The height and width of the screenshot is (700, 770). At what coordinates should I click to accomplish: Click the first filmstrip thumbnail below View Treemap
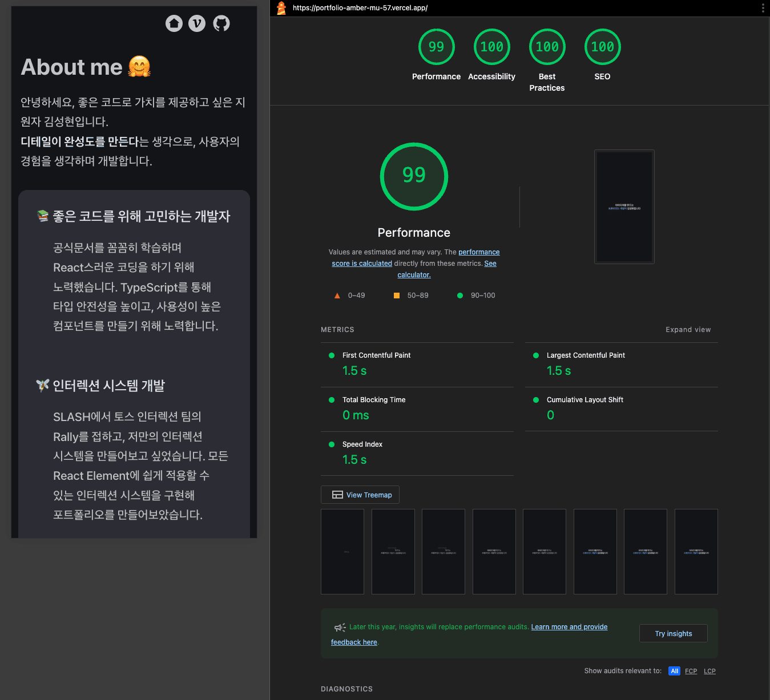[342, 551]
